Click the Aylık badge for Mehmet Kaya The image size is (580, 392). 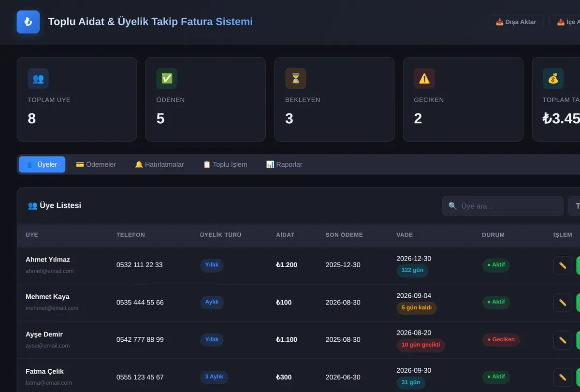point(212,302)
